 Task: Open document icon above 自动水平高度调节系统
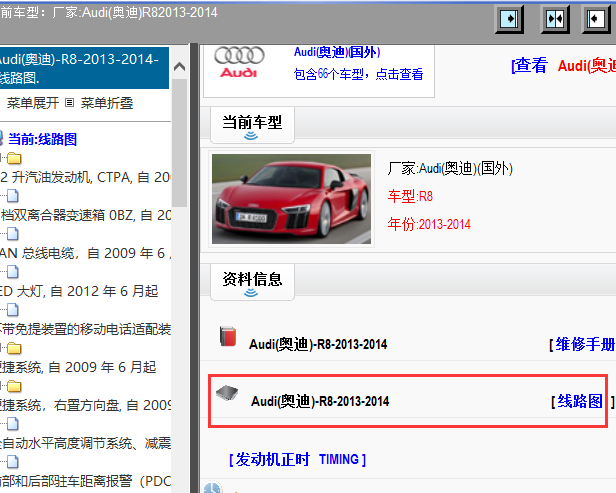click(x=13, y=424)
